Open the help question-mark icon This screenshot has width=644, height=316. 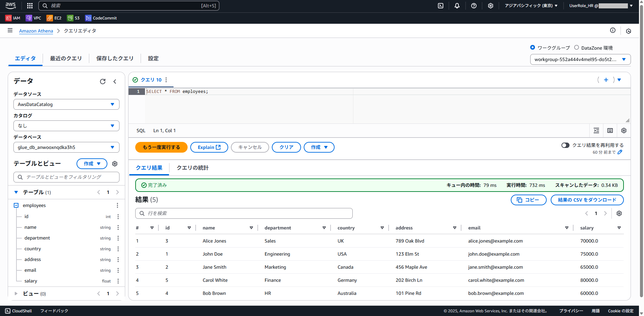click(474, 6)
